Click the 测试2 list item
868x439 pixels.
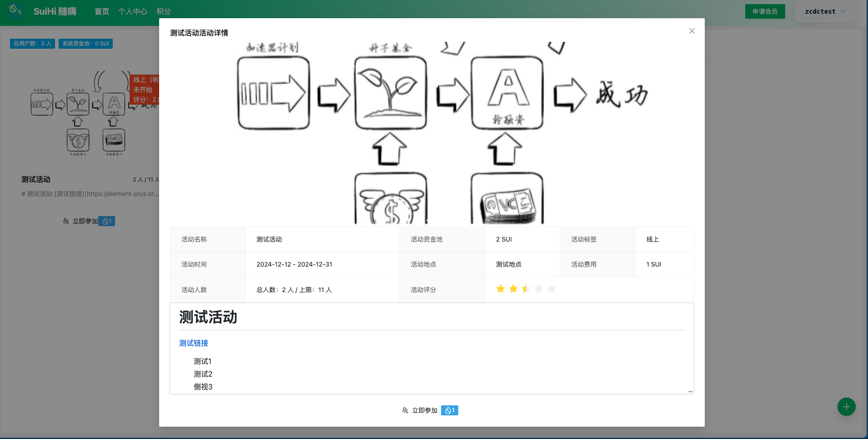(x=203, y=374)
